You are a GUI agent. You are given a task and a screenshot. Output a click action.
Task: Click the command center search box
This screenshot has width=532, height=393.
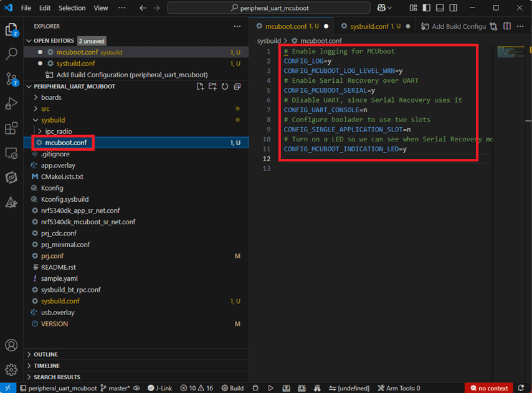(x=268, y=8)
